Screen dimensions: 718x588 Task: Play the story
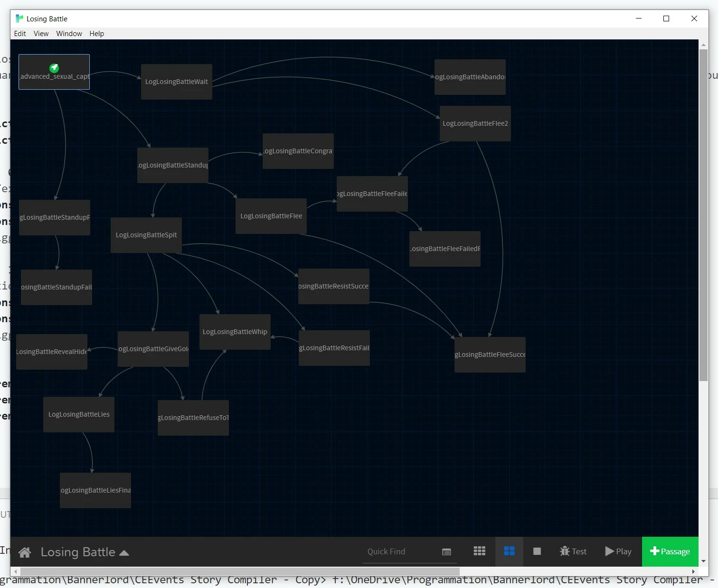click(x=618, y=551)
